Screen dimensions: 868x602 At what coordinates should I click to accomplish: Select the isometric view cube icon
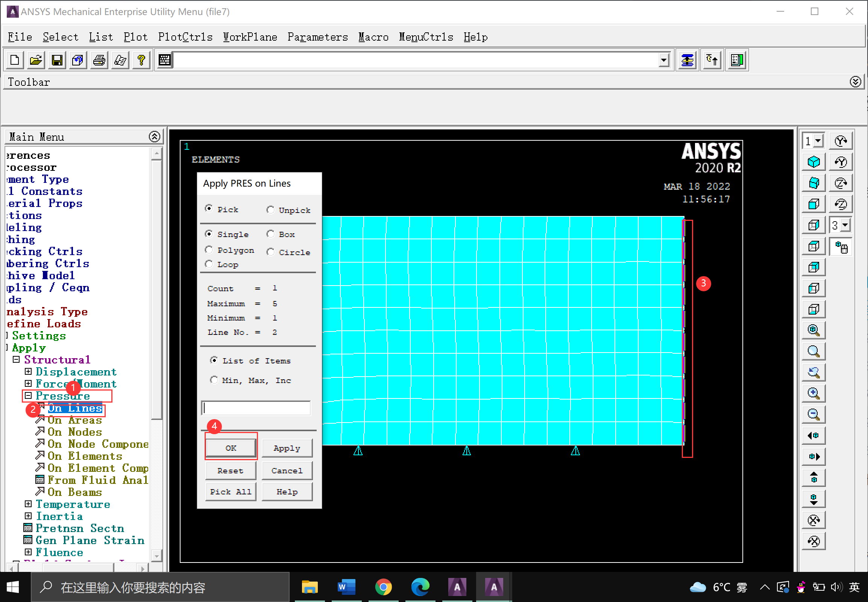(814, 162)
